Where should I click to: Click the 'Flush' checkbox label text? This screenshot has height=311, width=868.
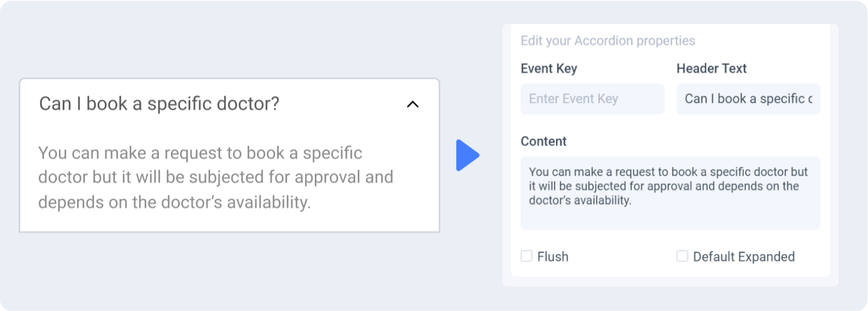point(553,257)
